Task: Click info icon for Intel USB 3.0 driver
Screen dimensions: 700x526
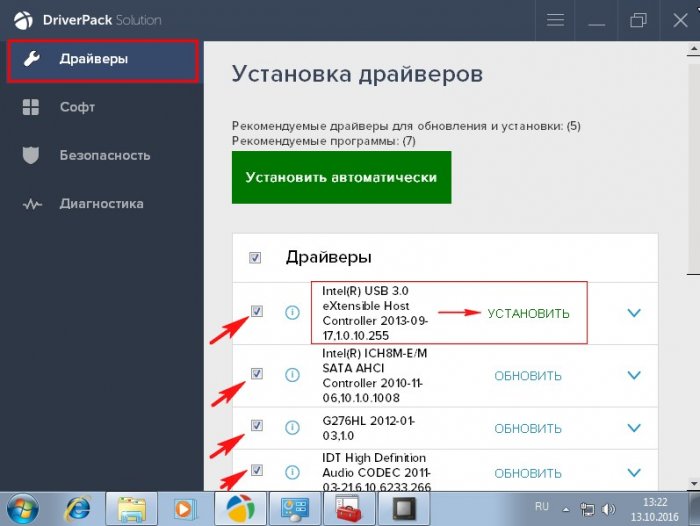Action: coord(292,313)
